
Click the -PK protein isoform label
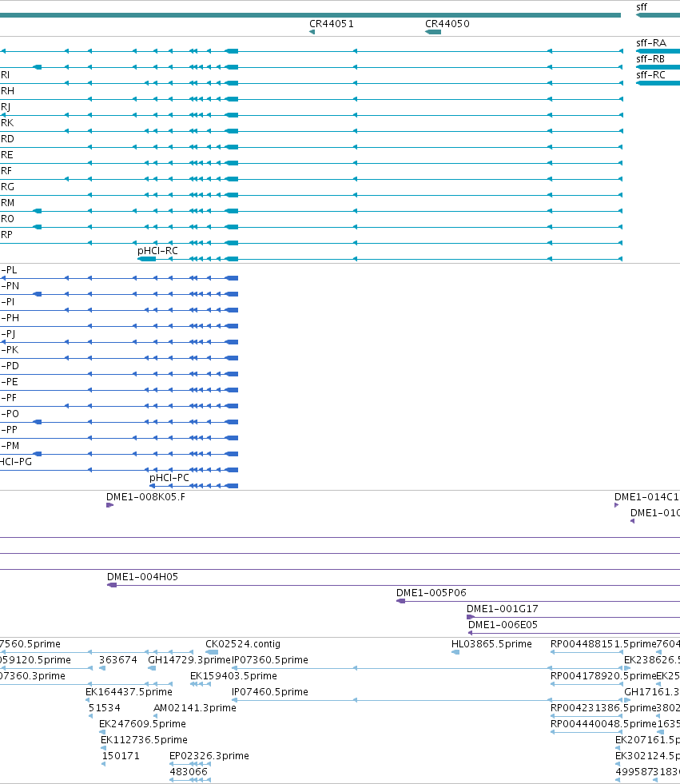coord(10,350)
